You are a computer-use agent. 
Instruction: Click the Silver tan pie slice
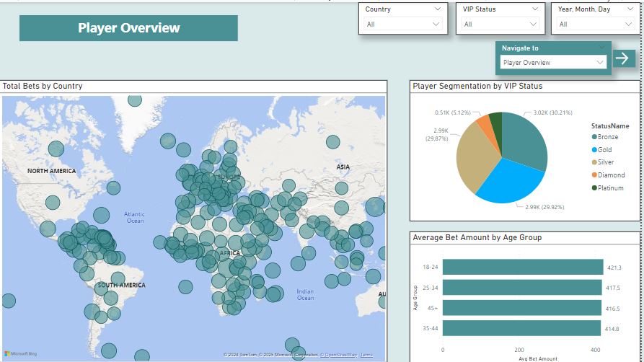click(x=477, y=158)
